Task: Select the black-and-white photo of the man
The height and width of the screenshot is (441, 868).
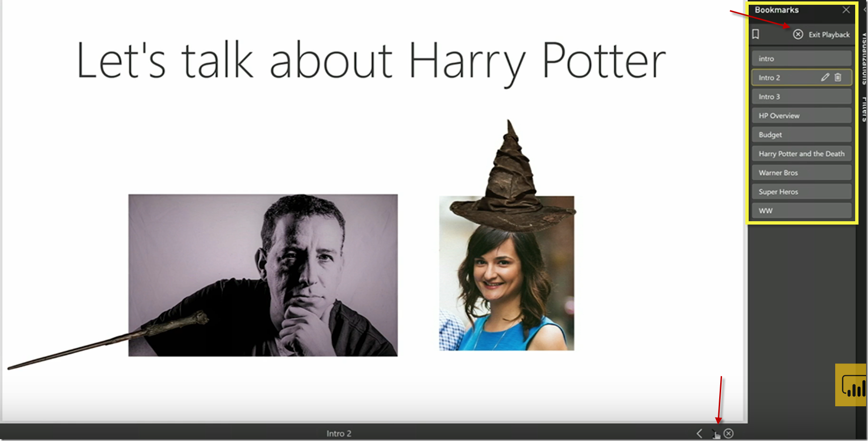Action: click(263, 275)
